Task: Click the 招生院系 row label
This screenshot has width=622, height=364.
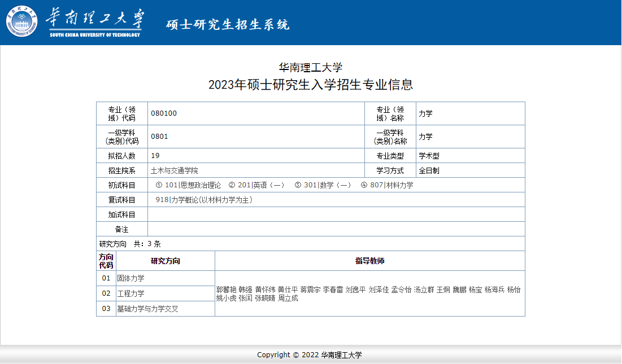Action: click(x=122, y=170)
